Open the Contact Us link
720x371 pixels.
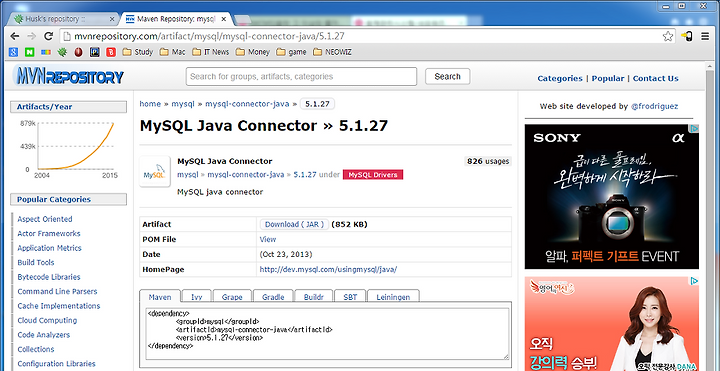tap(655, 79)
